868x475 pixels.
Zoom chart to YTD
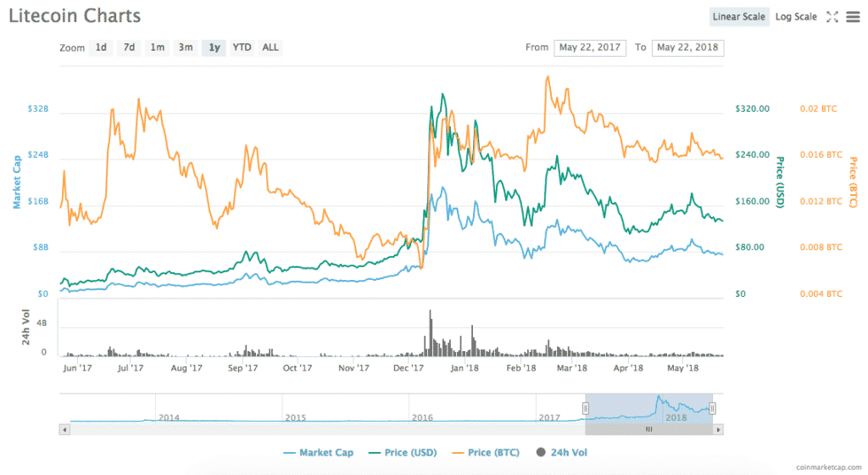242,47
